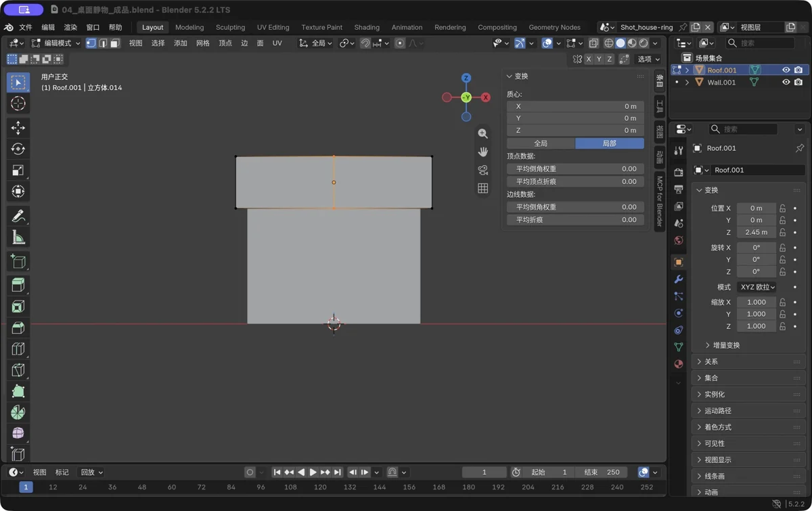Jump to the first frame
Viewport: 812px width, 511px height.
277,472
